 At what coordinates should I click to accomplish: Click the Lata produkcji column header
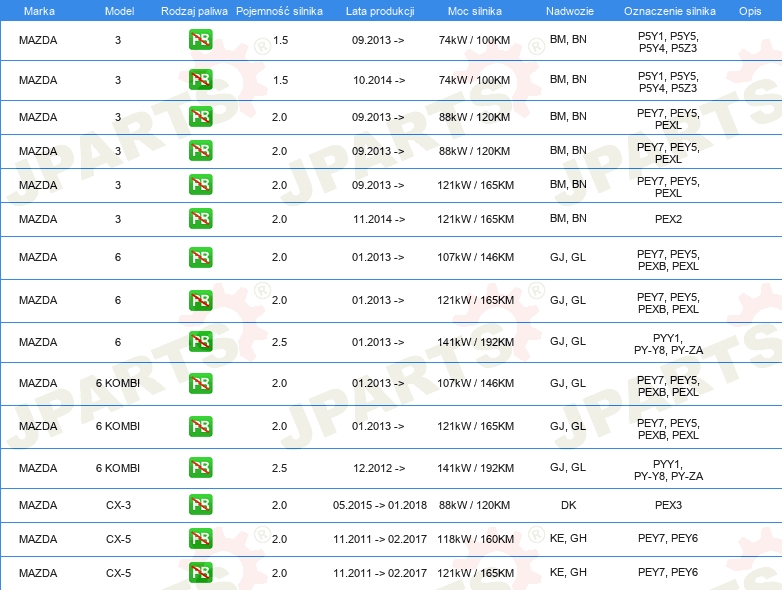[x=380, y=11]
